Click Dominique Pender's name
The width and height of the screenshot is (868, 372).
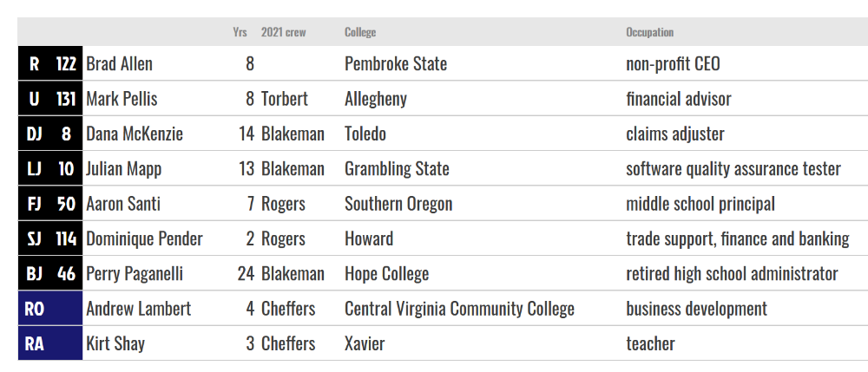pos(144,238)
